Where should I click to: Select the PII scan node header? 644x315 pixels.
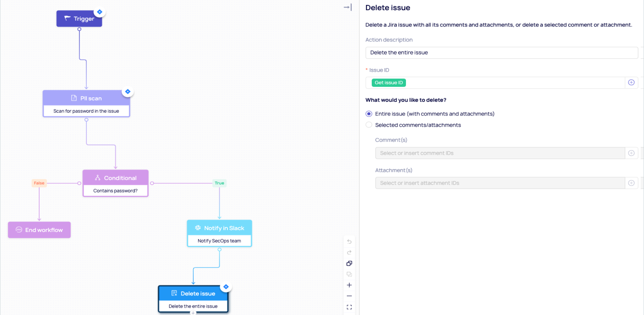pyautogui.click(x=86, y=98)
